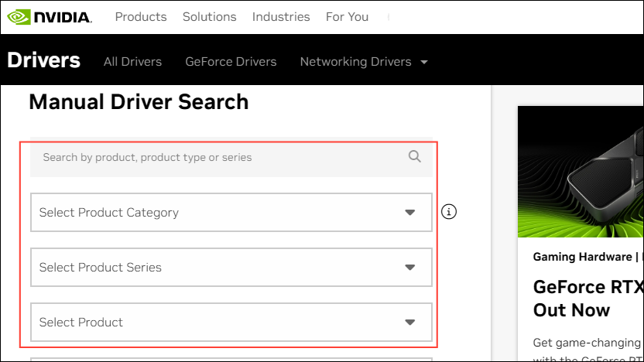This screenshot has height=362, width=644.
Task: Click the NVIDIA logo
Action: [x=50, y=17]
